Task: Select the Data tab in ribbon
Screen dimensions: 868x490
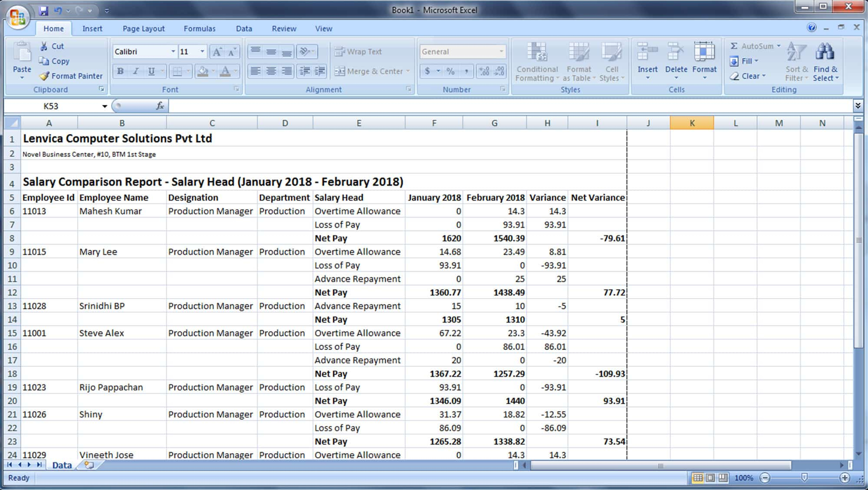Action: [x=243, y=28]
